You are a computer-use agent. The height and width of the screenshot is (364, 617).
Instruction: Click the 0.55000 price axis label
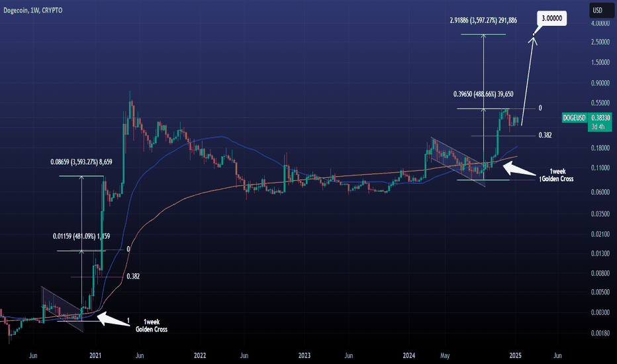pyautogui.click(x=600, y=103)
